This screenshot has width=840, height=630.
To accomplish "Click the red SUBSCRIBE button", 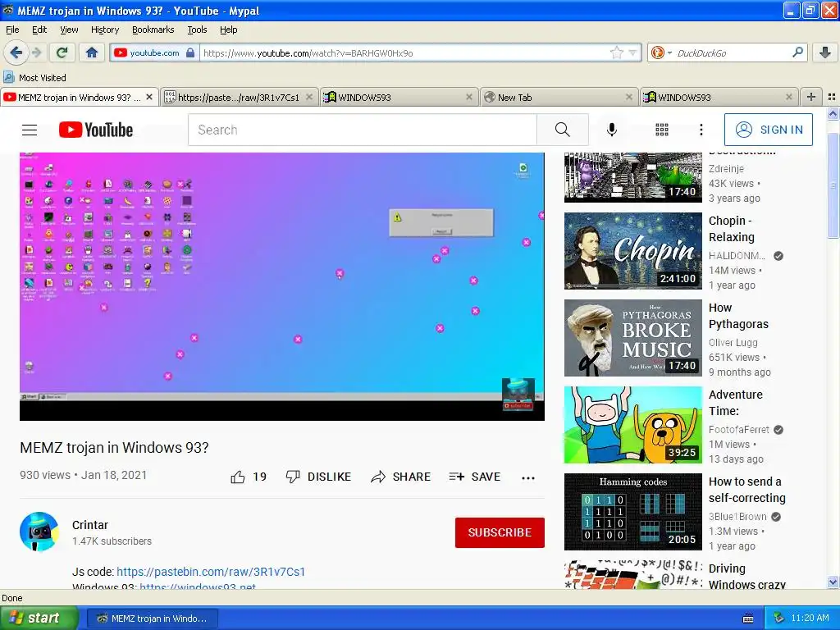I will 500,532.
